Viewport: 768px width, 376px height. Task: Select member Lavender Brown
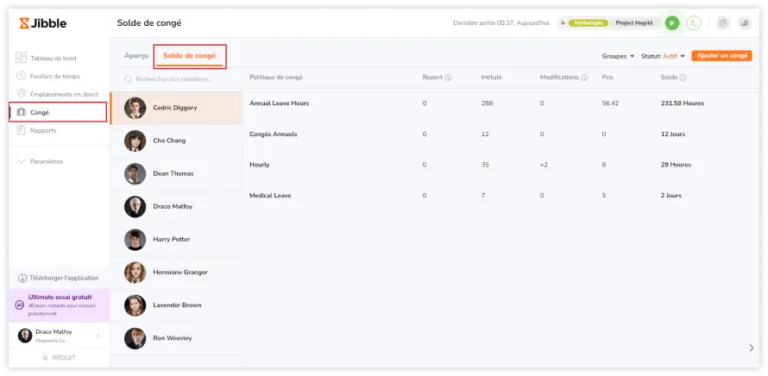(x=176, y=305)
